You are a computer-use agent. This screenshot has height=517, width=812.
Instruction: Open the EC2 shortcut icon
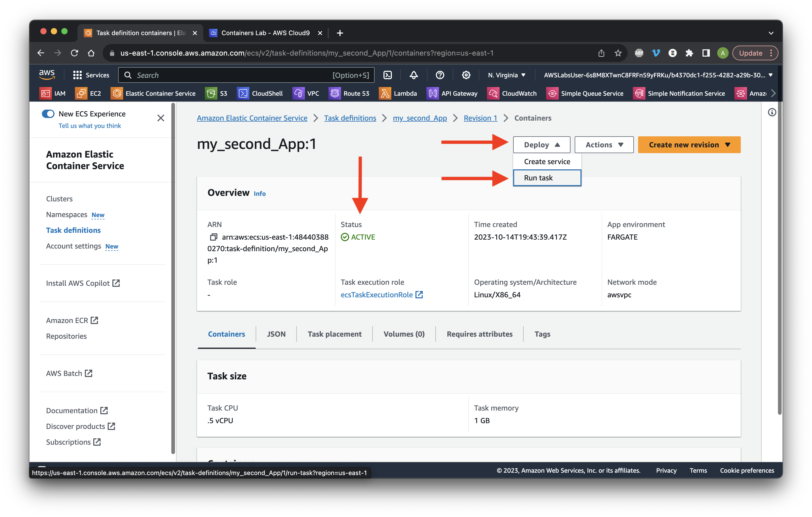click(81, 94)
